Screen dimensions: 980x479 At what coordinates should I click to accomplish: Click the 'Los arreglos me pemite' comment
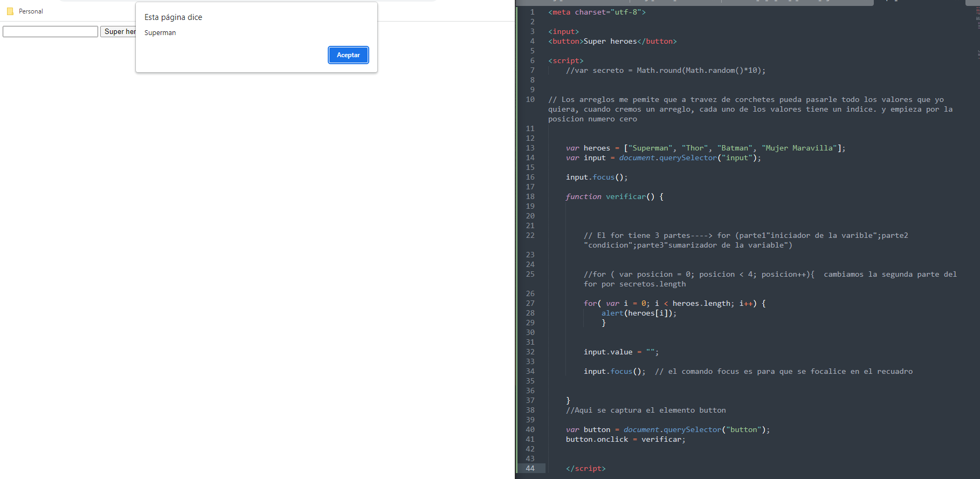[750, 109]
